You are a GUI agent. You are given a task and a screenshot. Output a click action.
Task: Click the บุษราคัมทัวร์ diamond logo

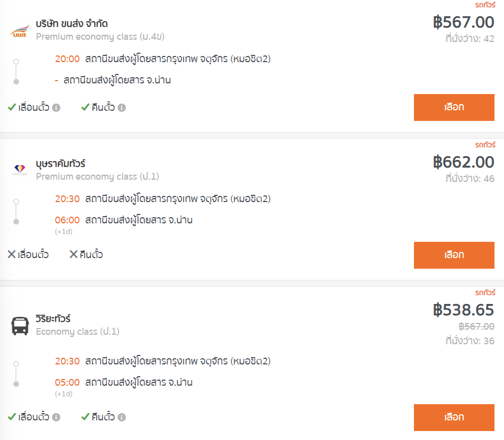pyautogui.click(x=20, y=169)
